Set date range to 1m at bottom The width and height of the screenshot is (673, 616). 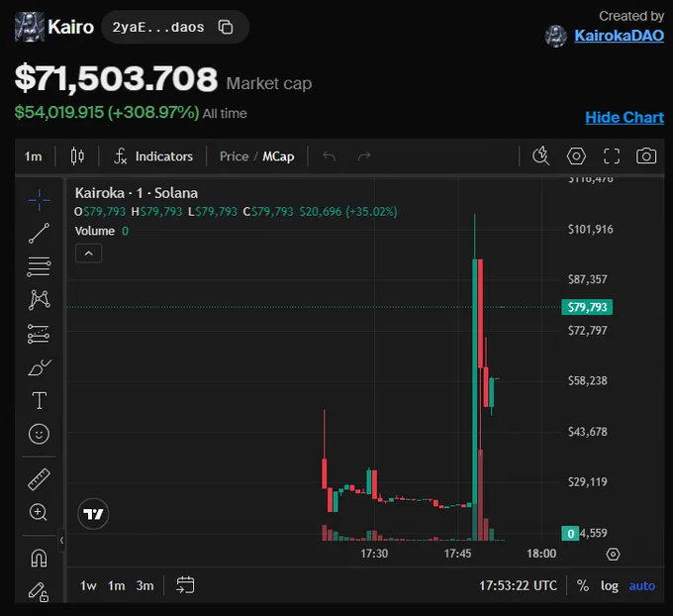pos(117,585)
